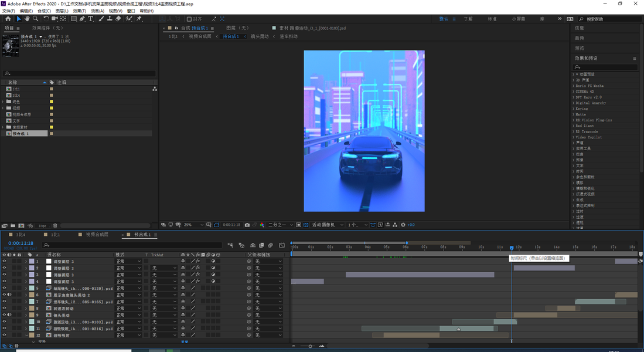Image resolution: width=644 pixels, height=352 pixels.
Task: Select the 小屏幕 workspace
Action: 519,19
